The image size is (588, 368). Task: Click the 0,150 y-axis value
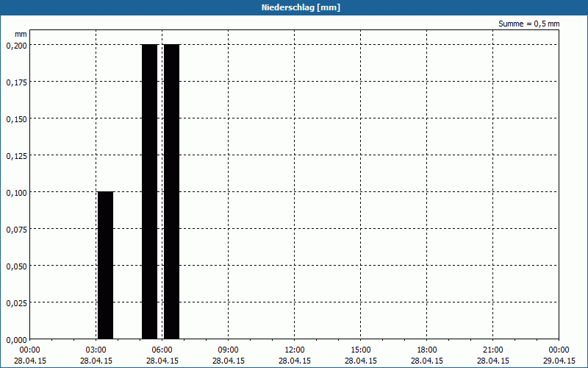pyautogui.click(x=16, y=119)
